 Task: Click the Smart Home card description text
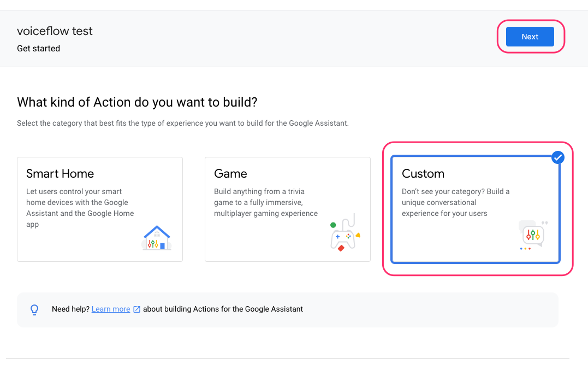click(80, 208)
